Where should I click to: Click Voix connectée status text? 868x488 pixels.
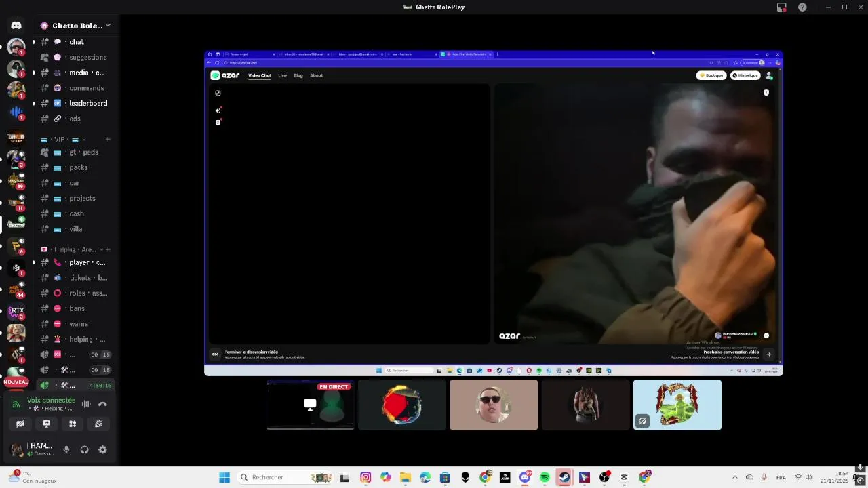[x=51, y=401]
